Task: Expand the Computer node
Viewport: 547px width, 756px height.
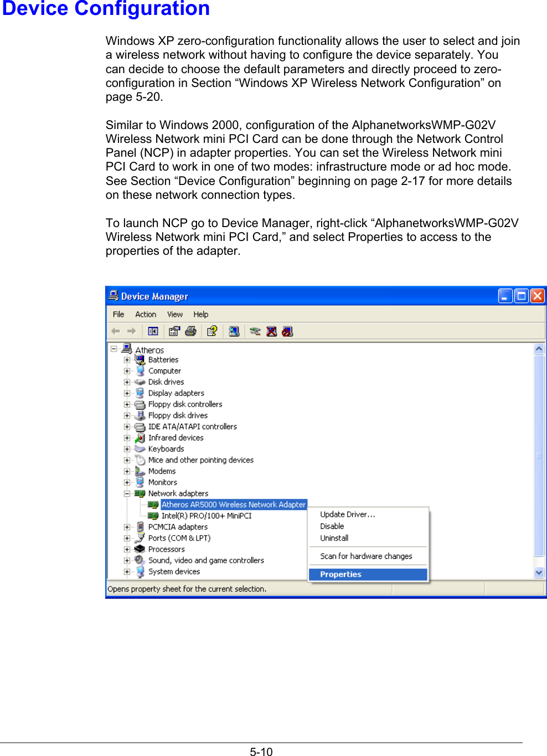Action: 127,371
